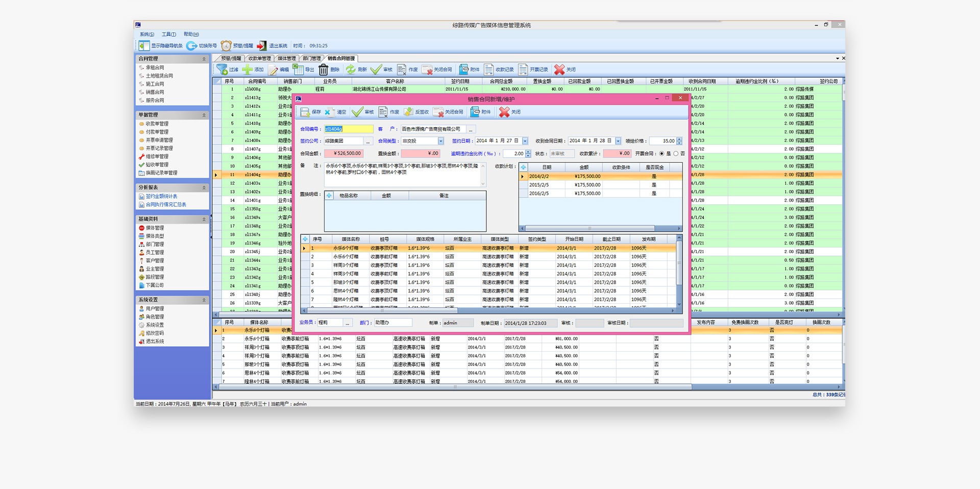Click the 客户 browse ellipsis button
Screen dimensions: 980x489
coord(471,129)
